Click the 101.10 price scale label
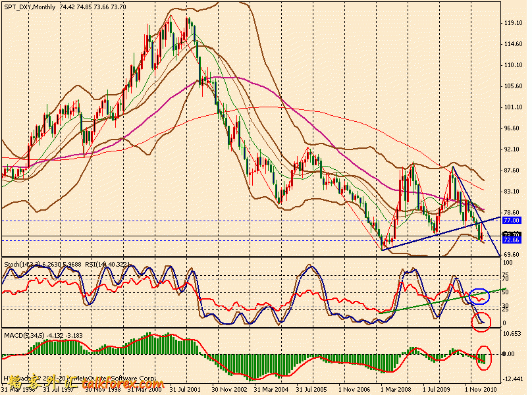This screenshot has height=395, width=532. tap(512, 107)
